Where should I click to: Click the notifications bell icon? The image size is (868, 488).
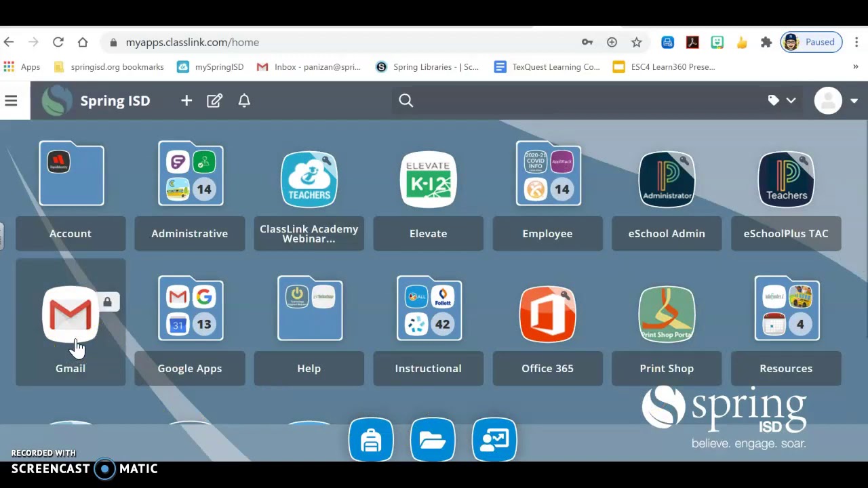(244, 100)
